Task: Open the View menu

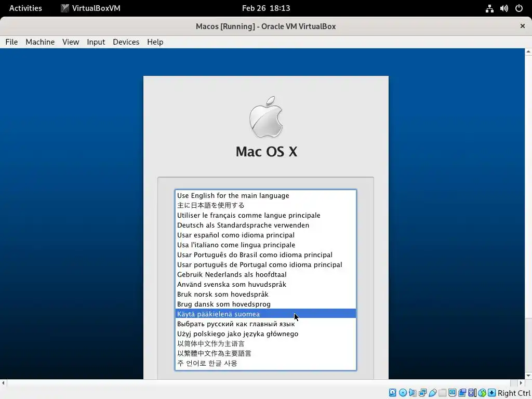Action: 71,42
